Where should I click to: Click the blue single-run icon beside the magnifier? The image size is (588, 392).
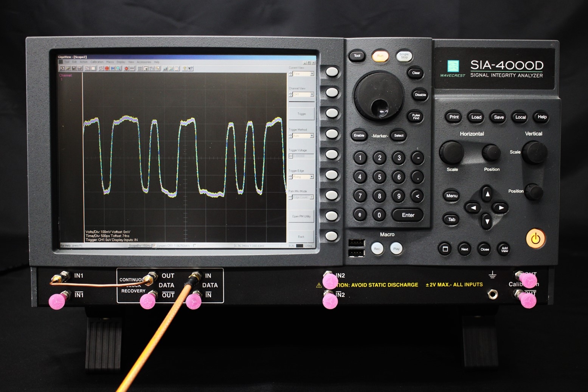[x=113, y=68]
